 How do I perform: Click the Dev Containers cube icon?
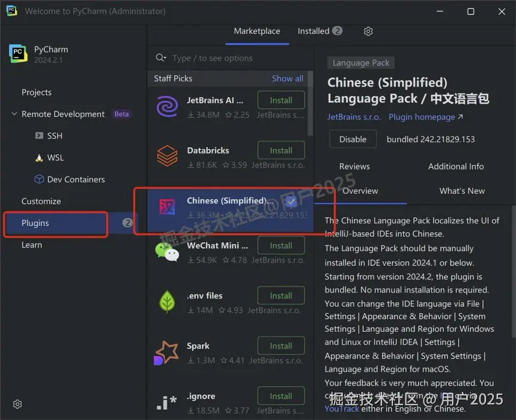pos(39,179)
